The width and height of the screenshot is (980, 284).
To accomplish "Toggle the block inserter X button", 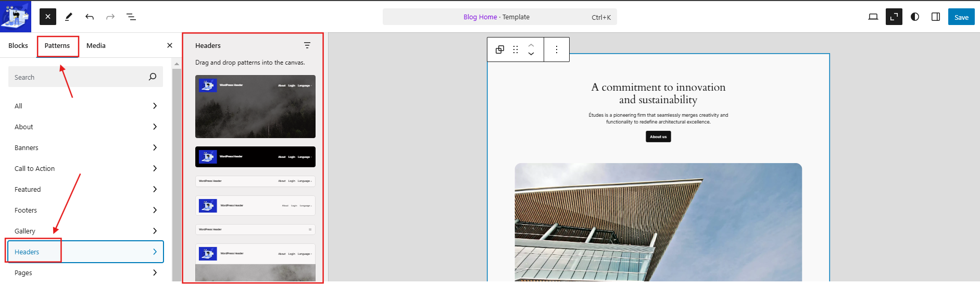I will (x=48, y=17).
